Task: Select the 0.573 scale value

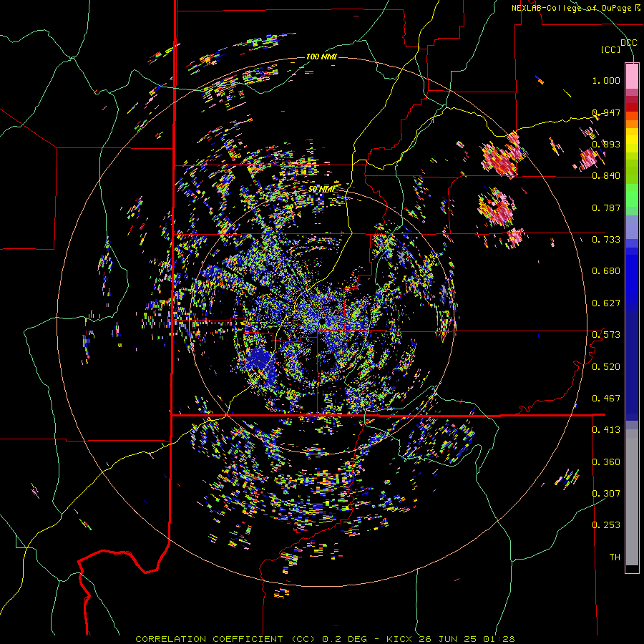Action: (x=606, y=335)
